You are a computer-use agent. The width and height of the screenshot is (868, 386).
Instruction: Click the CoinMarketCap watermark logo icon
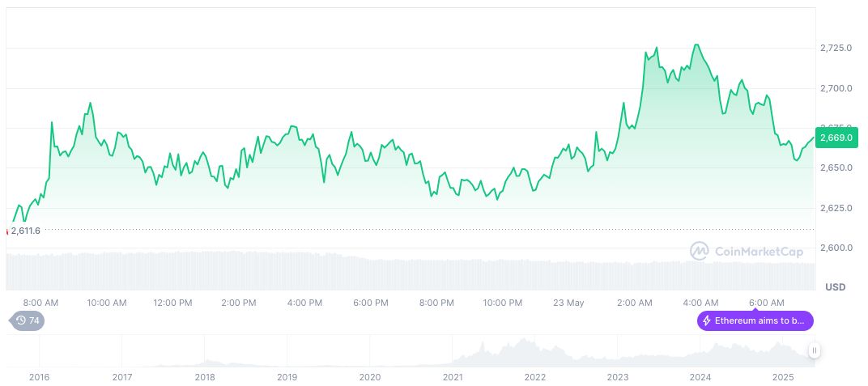pos(699,252)
